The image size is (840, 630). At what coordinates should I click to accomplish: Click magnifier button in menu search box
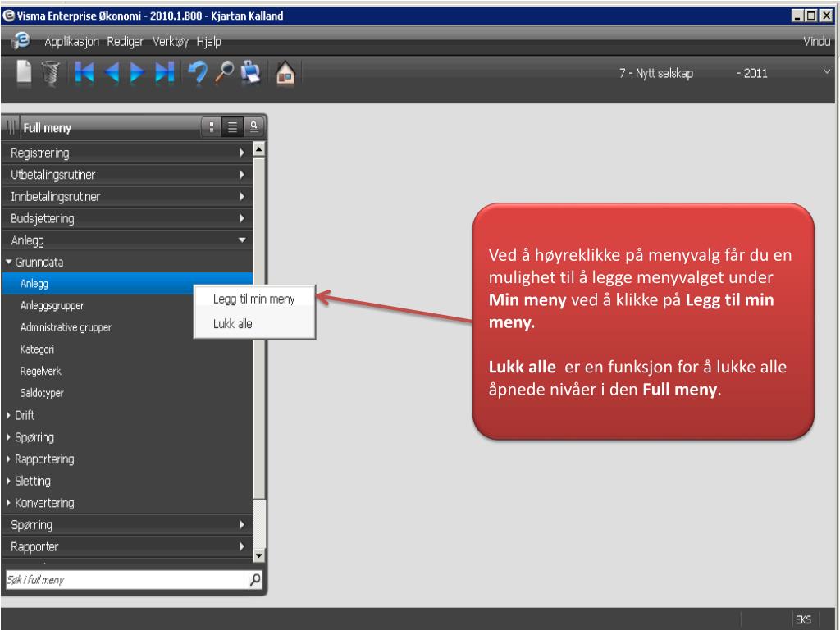pyautogui.click(x=256, y=579)
